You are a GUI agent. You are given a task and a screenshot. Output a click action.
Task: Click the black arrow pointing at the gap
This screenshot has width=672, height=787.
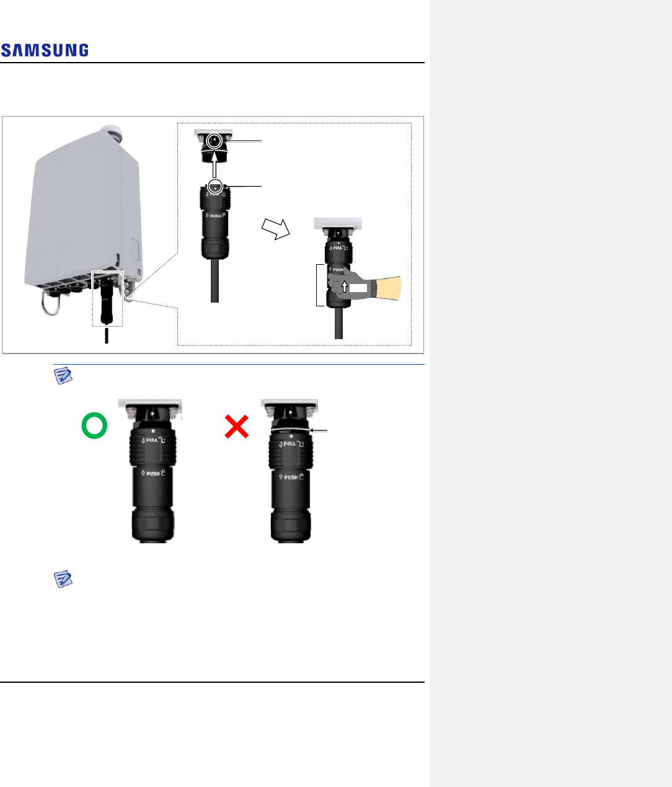click(x=321, y=430)
